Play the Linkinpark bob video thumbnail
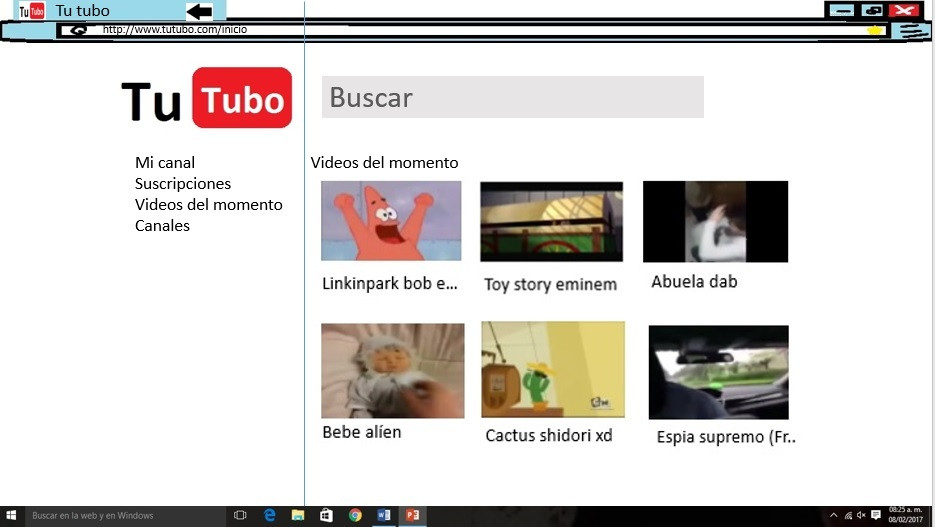 (x=391, y=221)
